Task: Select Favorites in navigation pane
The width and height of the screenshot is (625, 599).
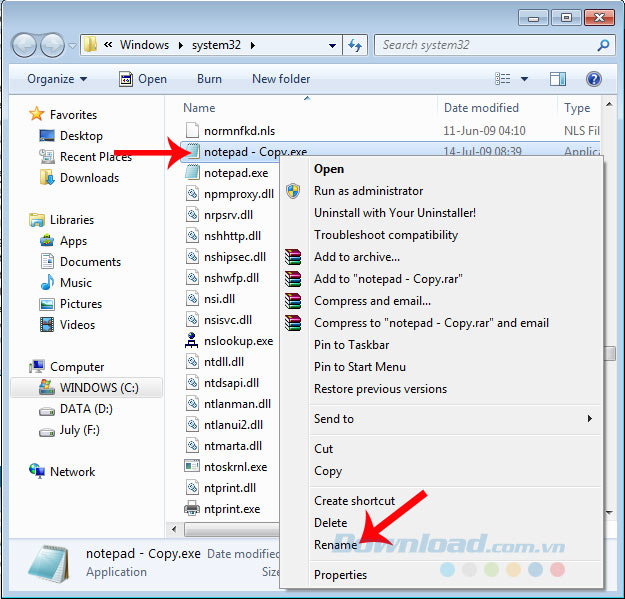Action: pos(63,114)
